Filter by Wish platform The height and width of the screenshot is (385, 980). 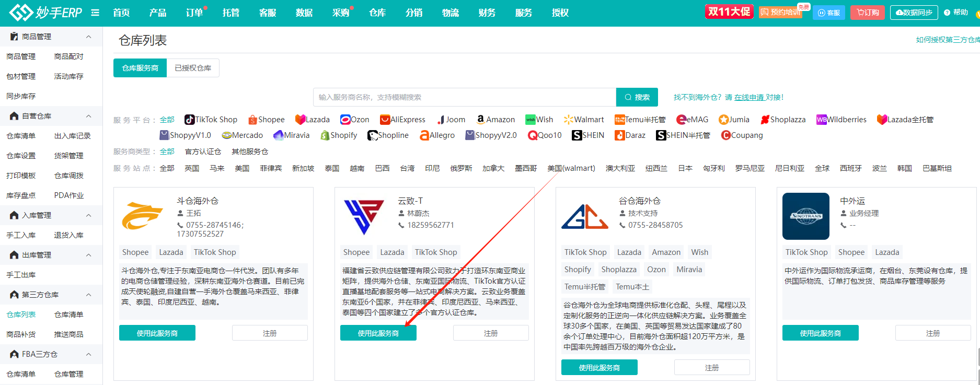click(539, 120)
